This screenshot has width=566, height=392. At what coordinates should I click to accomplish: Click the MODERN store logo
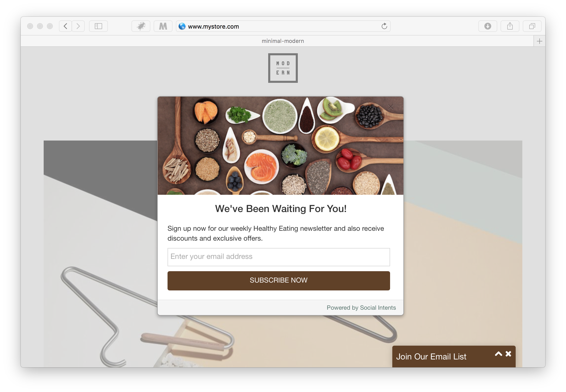[x=283, y=68]
